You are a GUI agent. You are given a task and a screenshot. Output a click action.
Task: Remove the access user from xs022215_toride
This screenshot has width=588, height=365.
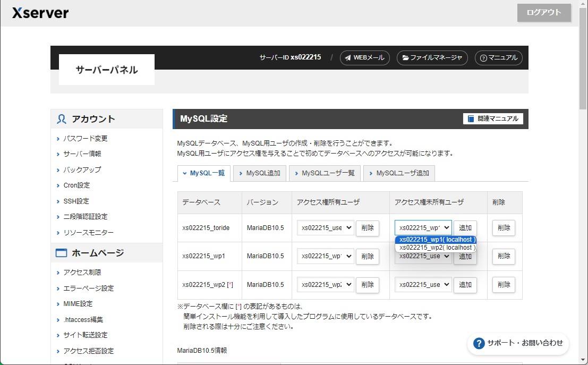(x=368, y=228)
